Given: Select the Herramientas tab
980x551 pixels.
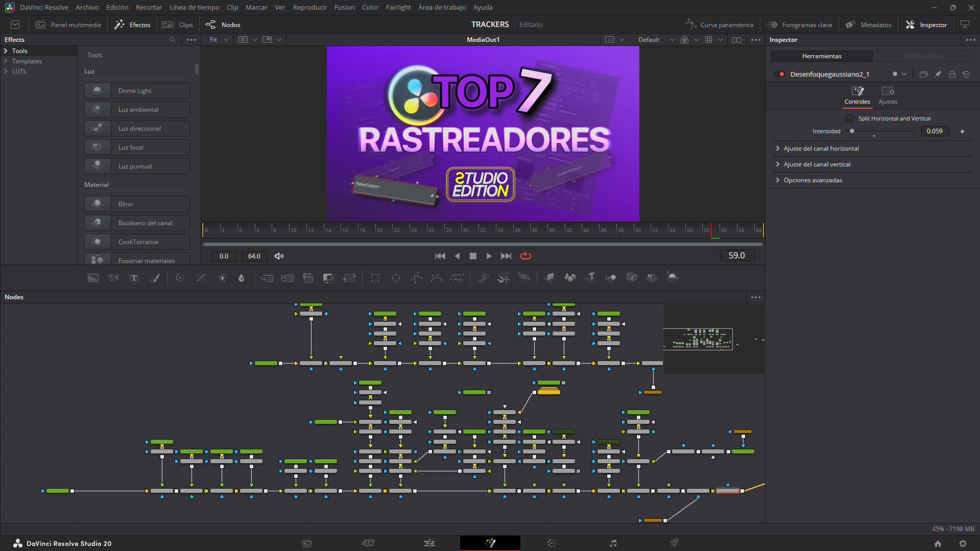Looking at the screenshot, I should pos(822,56).
